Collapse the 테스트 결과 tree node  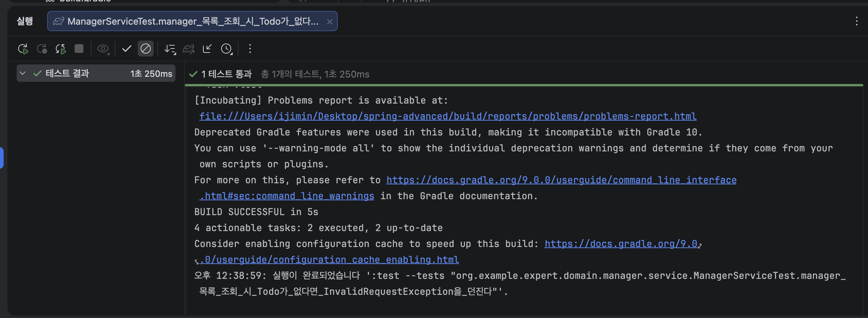(22, 74)
